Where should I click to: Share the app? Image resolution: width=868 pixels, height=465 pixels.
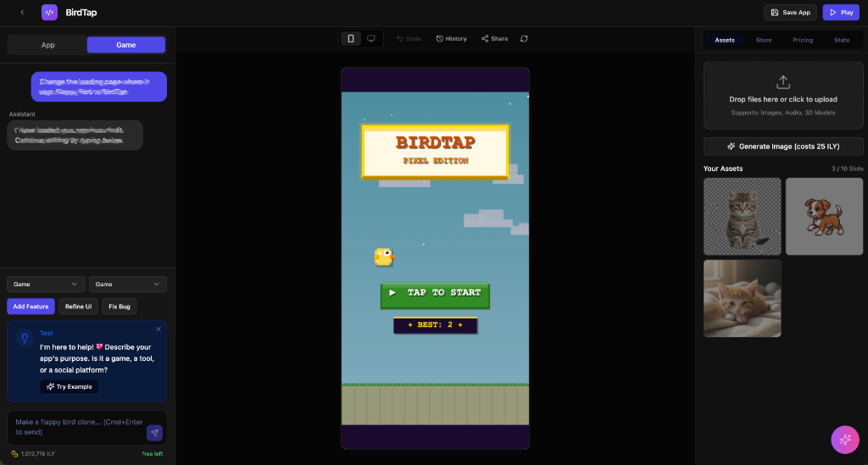494,39
